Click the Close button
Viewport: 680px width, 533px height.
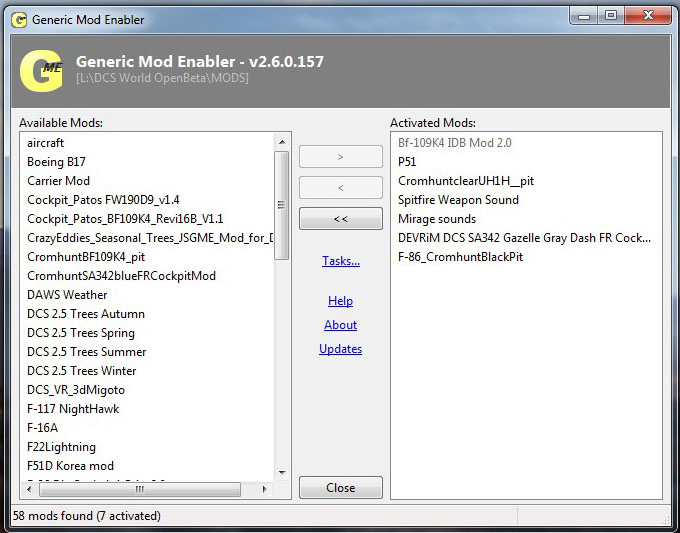pyautogui.click(x=340, y=487)
